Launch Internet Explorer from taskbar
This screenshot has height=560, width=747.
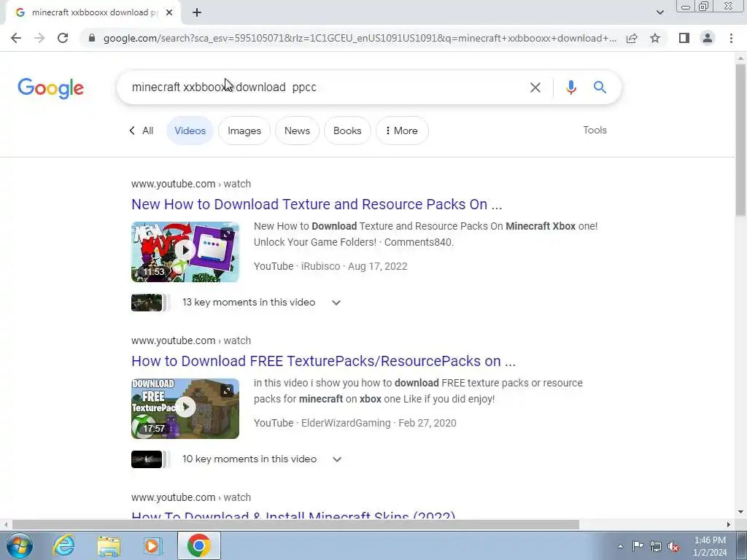[x=63, y=545]
